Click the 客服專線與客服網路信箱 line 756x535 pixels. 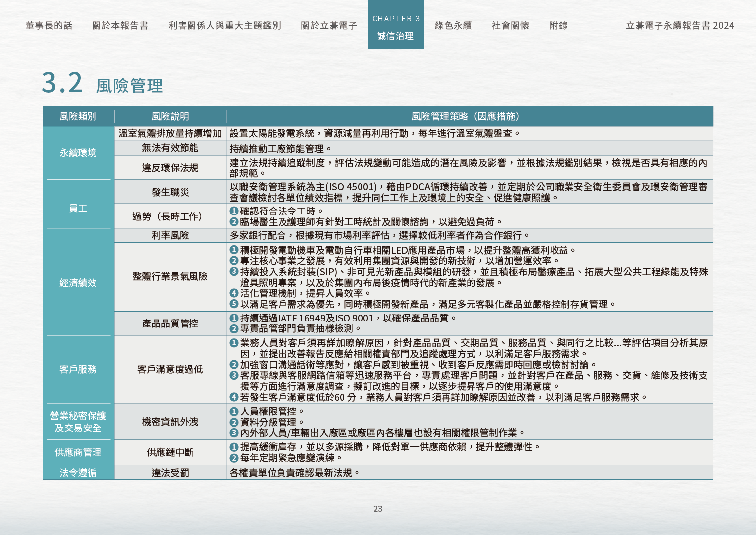click(x=469, y=381)
